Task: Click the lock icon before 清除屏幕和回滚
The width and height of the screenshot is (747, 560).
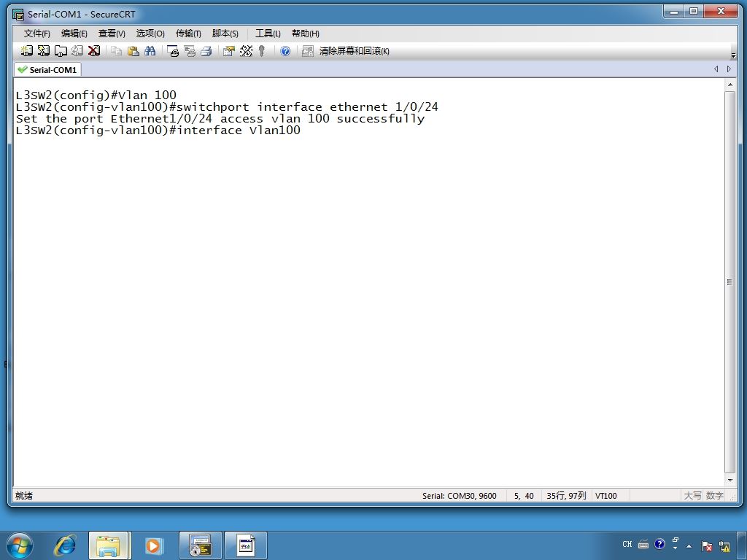Action: tap(308, 51)
